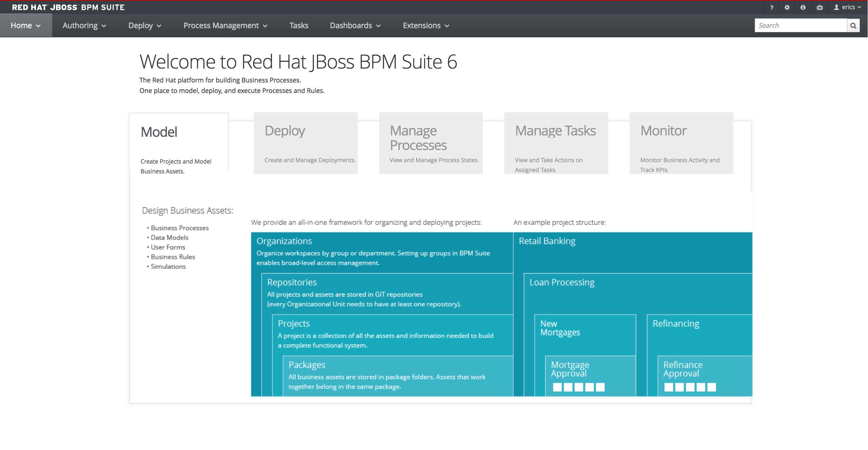Viewport: 868px width, 450px height.
Task: Switch to the Manage Processes card
Action: (x=431, y=143)
